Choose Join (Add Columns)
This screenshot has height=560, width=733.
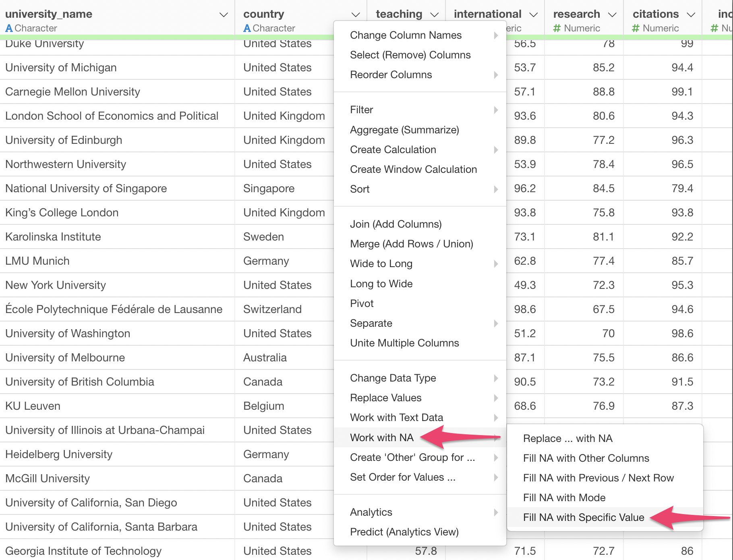(420, 224)
